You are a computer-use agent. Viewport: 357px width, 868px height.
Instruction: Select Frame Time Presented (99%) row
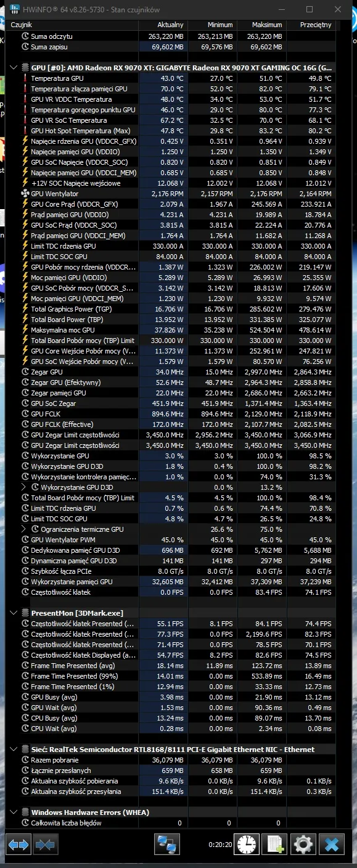pos(171,676)
